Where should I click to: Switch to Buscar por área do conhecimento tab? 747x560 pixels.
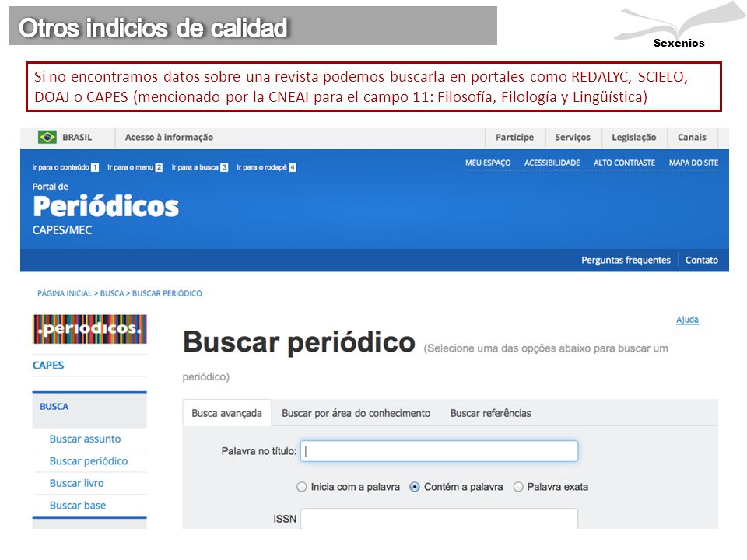(x=356, y=413)
